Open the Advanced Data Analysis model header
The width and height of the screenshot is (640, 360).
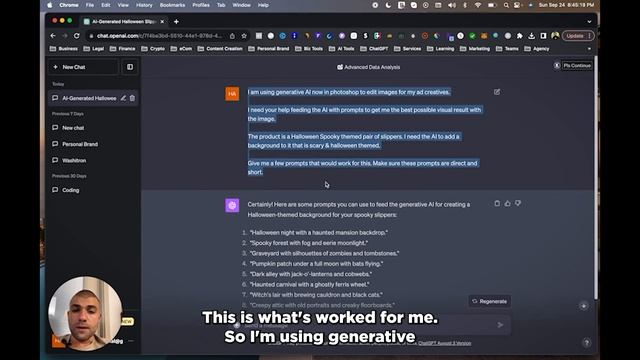pos(368,67)
